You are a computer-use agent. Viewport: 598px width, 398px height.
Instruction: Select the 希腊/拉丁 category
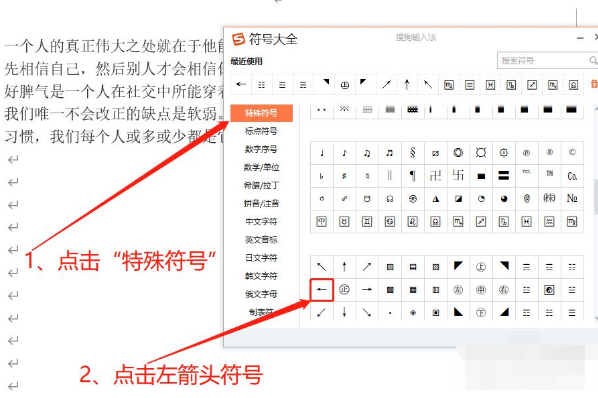click(x=261, y=185)
